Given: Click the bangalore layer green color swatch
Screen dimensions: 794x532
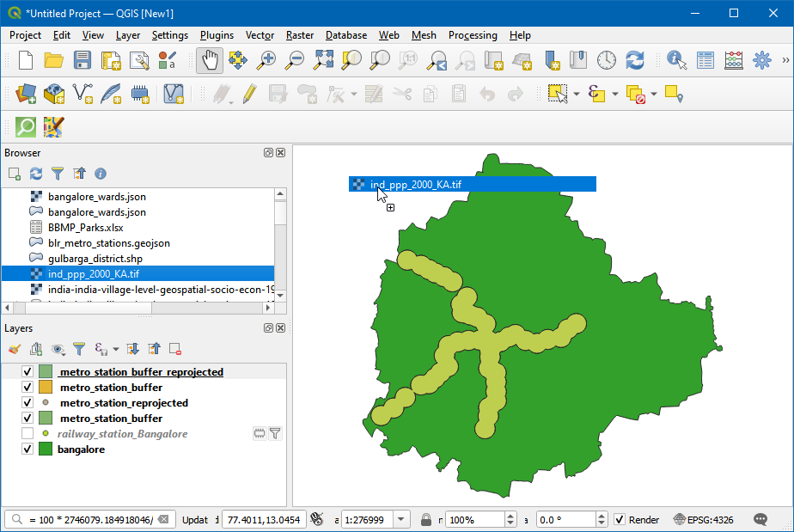Looking at the screenshot, I should (x=43, y=449).
